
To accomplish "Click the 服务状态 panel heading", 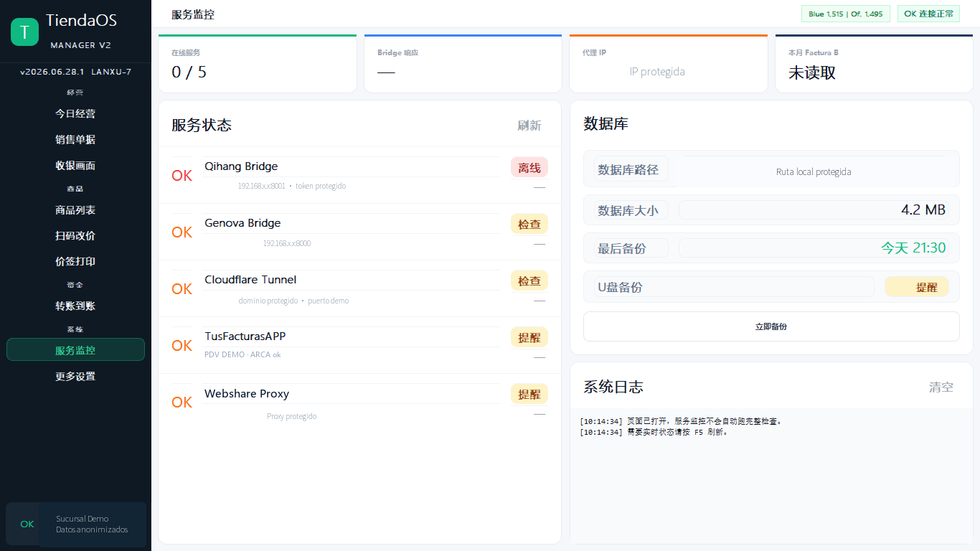I will [202, 126].
